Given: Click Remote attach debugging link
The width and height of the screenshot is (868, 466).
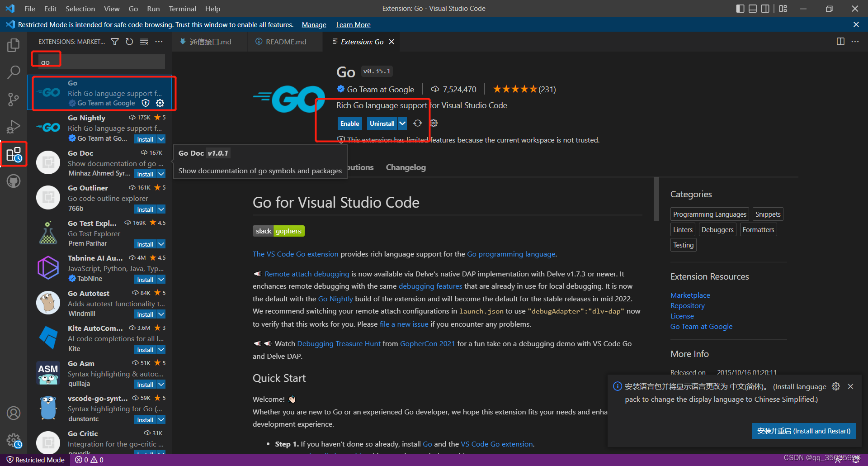Looking at the screenshot, I should click(307, 274).
